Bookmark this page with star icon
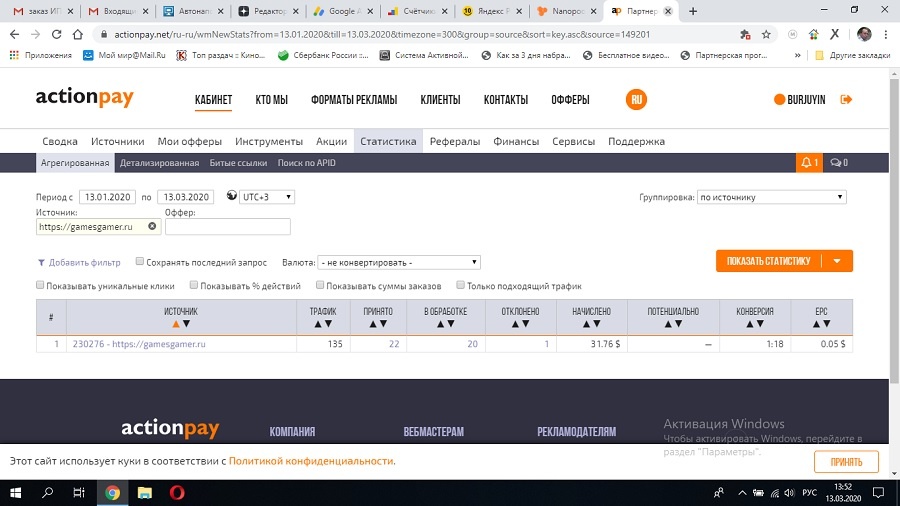 coord(766,34)
